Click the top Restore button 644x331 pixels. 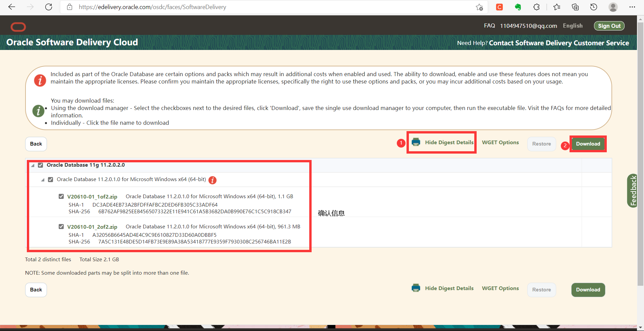pyautogui.click(x=541, y=144)
